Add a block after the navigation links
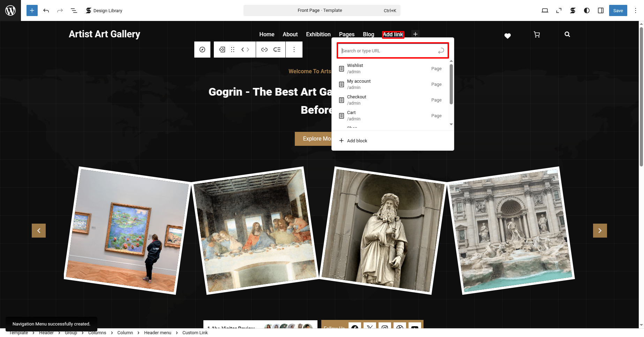Viewport: 644px width, 337px height. click(x=415, y=34)
